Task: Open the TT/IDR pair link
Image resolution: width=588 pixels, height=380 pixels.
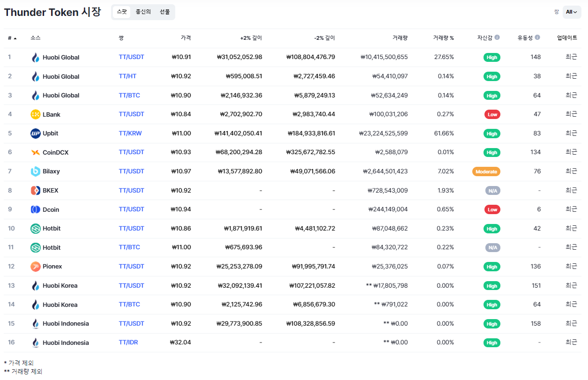Action: point(128,342)
